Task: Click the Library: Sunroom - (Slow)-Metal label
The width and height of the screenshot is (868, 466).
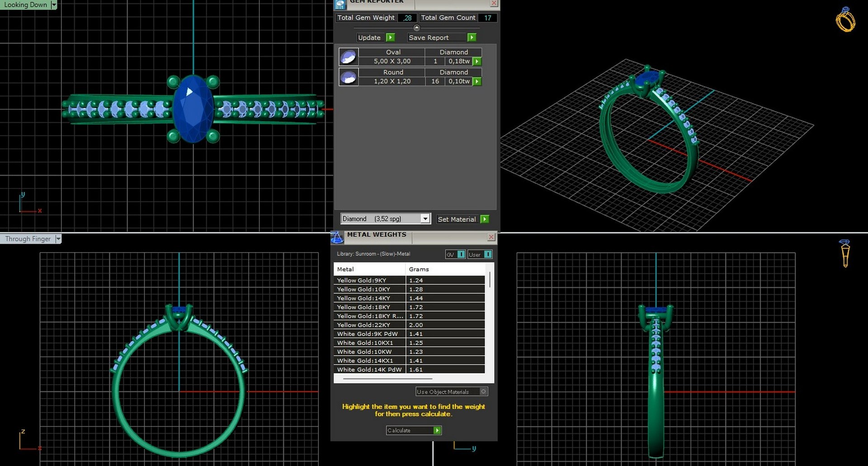Action: coord(373,254)
